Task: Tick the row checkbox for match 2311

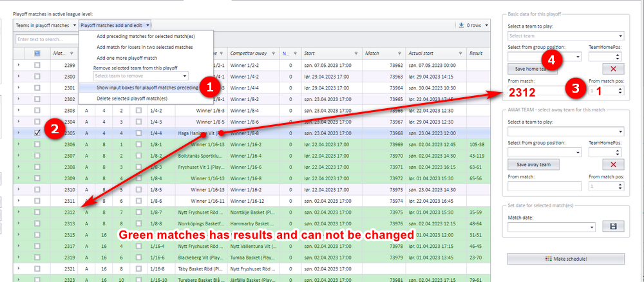Action: (x=37, y=201)
